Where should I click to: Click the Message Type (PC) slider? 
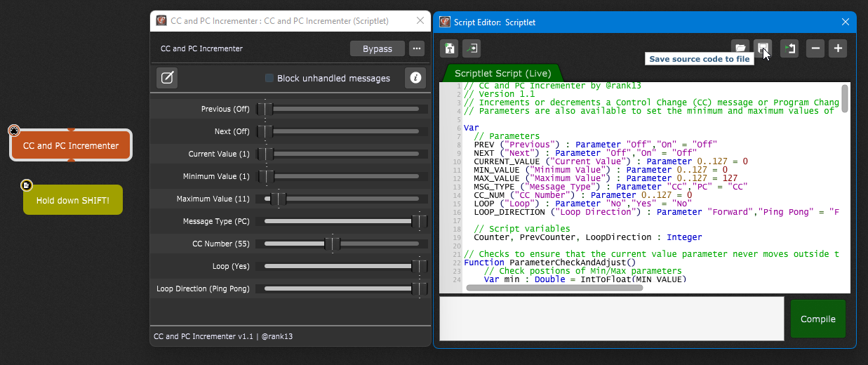pyautogui.click(x=342, y=221)
